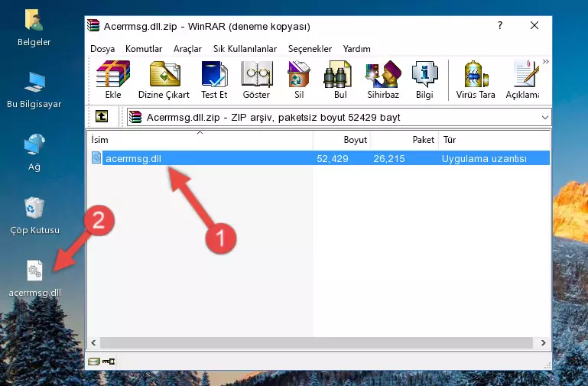Open the archive path dropdown arrow
The width and height of the screenshot is (588, 386).
pos(545,117)
